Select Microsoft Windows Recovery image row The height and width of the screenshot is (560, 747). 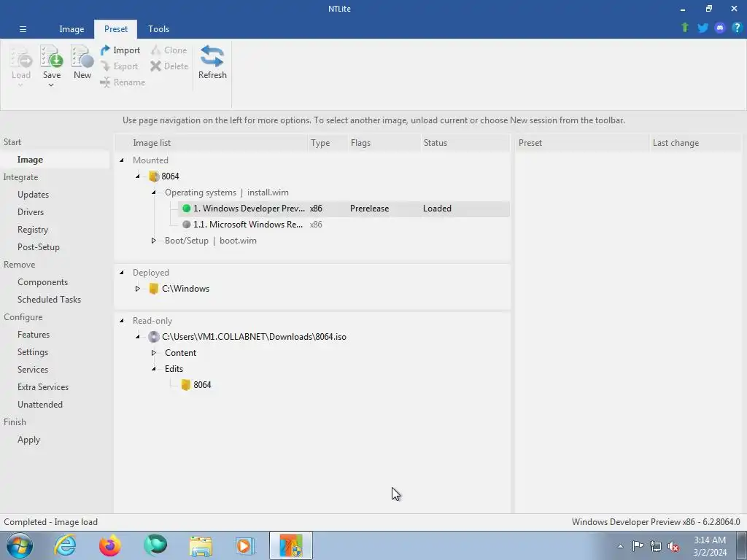click(x=344, y=225)
